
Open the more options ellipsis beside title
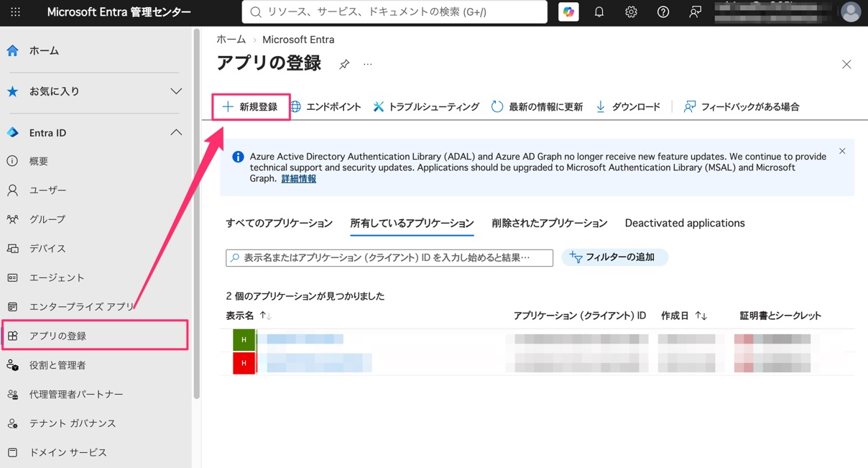pyautogui.click(x=368, y=64)
